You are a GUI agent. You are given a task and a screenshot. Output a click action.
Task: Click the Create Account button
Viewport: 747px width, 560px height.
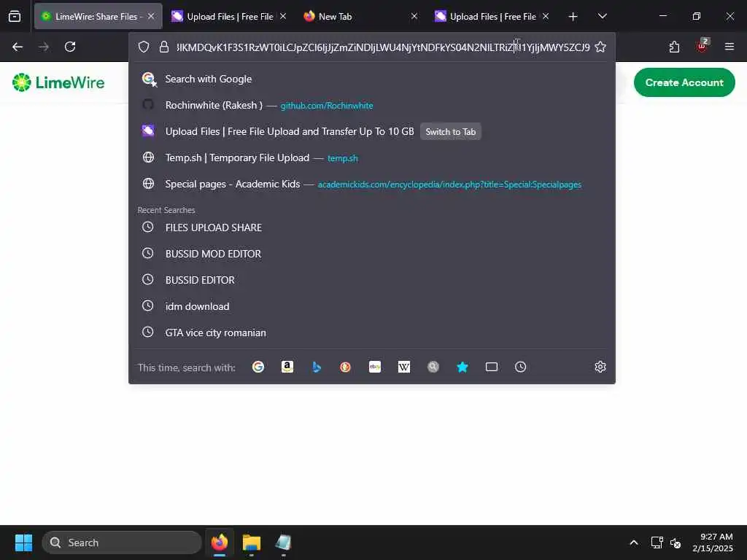coord(684,82)
